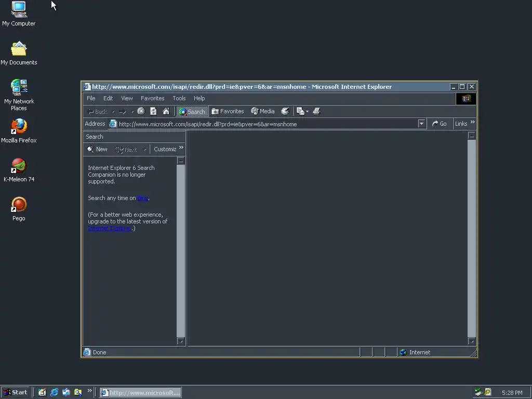Select the K-Meleon 74 desktop shortcut

tap(19, 170)
